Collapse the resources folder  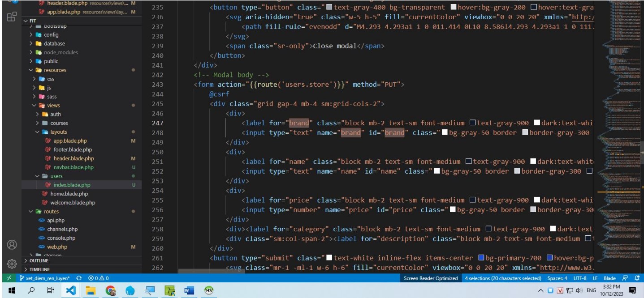(x=55, y=70)
